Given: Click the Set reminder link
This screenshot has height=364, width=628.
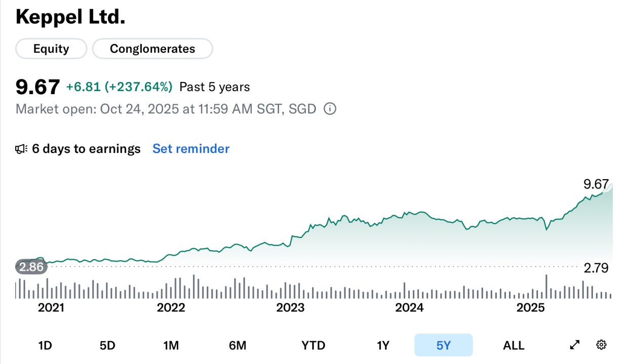Looking at the screenshot, I should (191, 148).
